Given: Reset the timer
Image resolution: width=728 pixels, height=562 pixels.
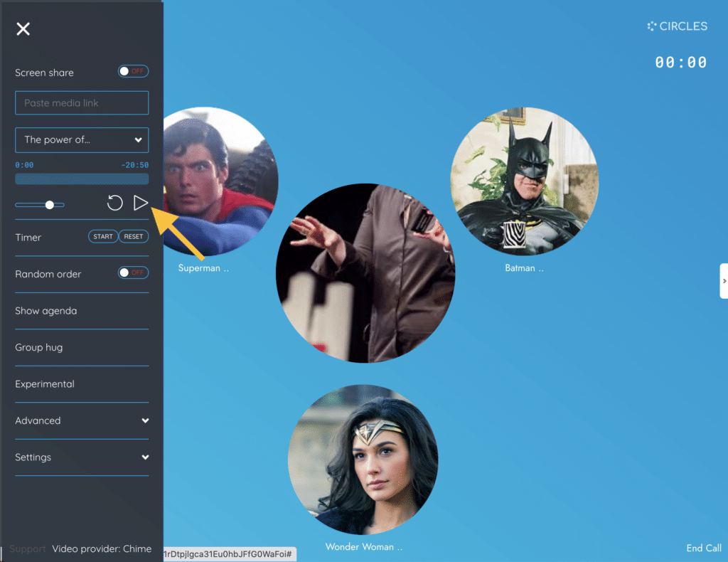Looking at the screenshot, I should coord(134,236).
